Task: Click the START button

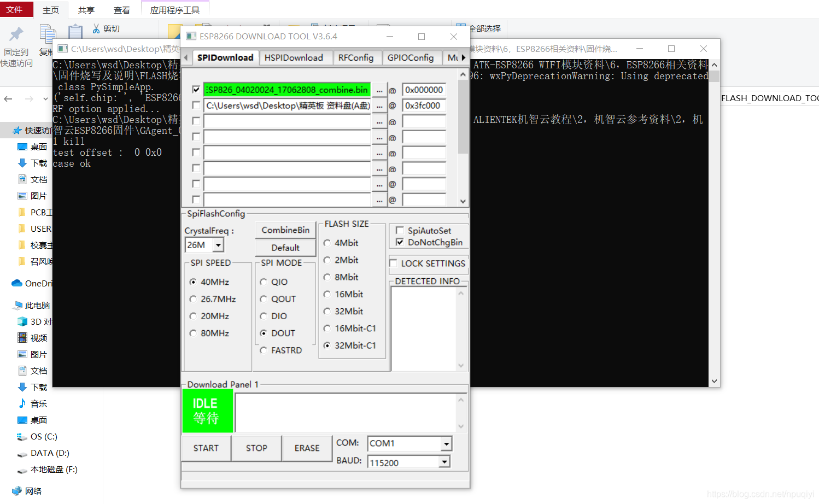Action: coord(206,448)
